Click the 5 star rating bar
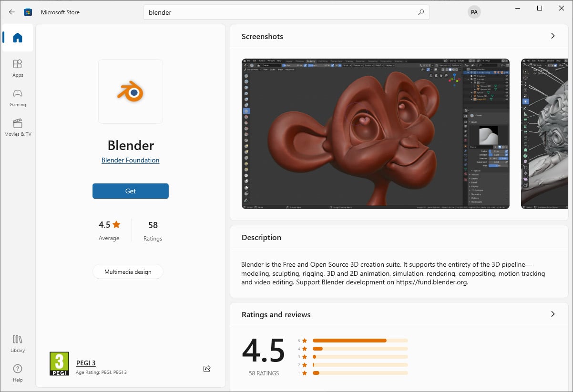Screen dimensions: 573x392 coord(360,341)
